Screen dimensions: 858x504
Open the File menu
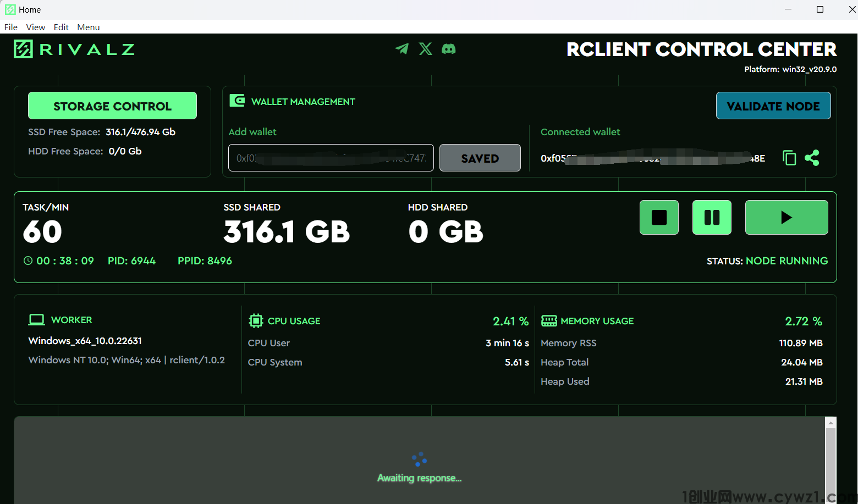pos(11,27)
